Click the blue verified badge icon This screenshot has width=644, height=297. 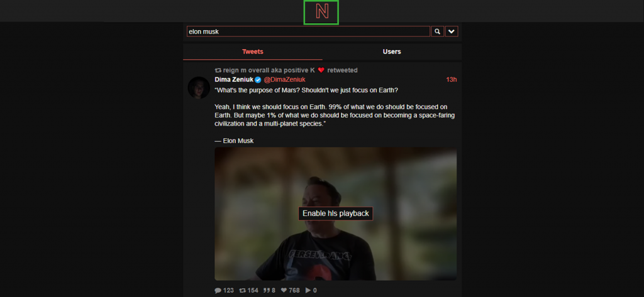(258, 80)
